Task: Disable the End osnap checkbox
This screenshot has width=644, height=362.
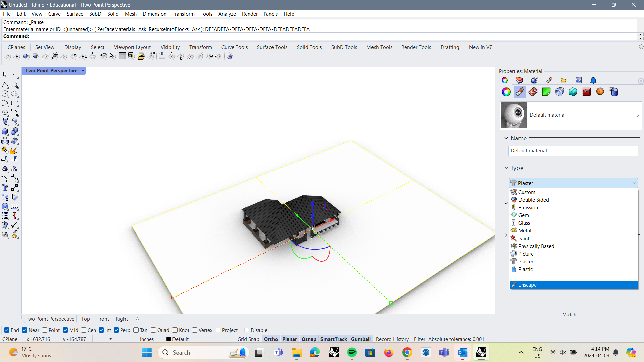Action: click(6, 330)
